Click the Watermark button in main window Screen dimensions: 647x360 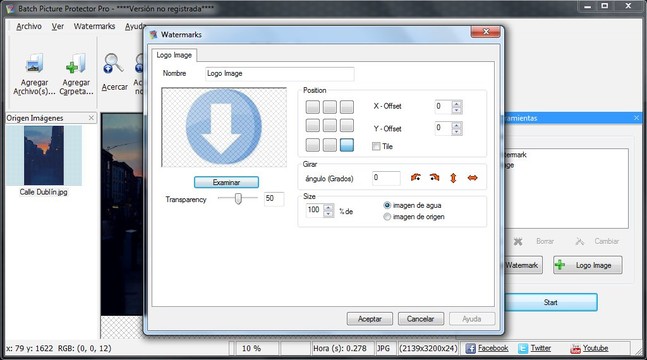[x=523, y=265]
